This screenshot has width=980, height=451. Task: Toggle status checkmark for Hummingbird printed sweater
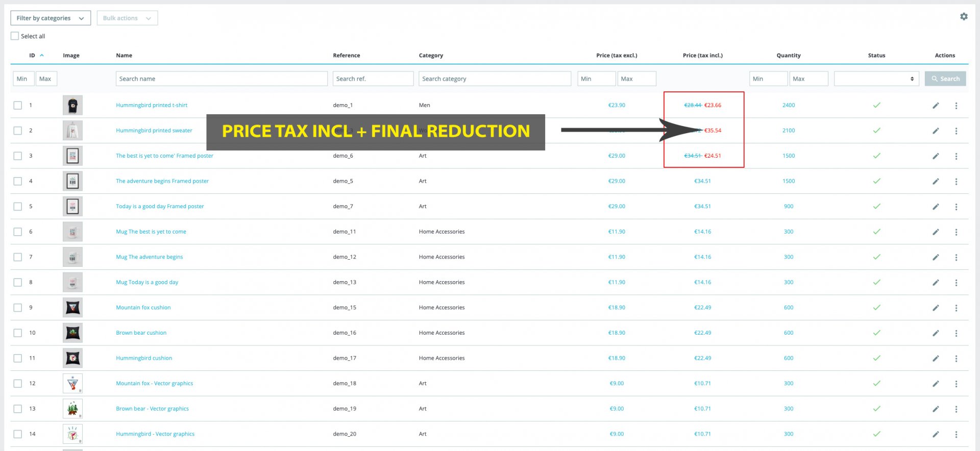point(876,131)
